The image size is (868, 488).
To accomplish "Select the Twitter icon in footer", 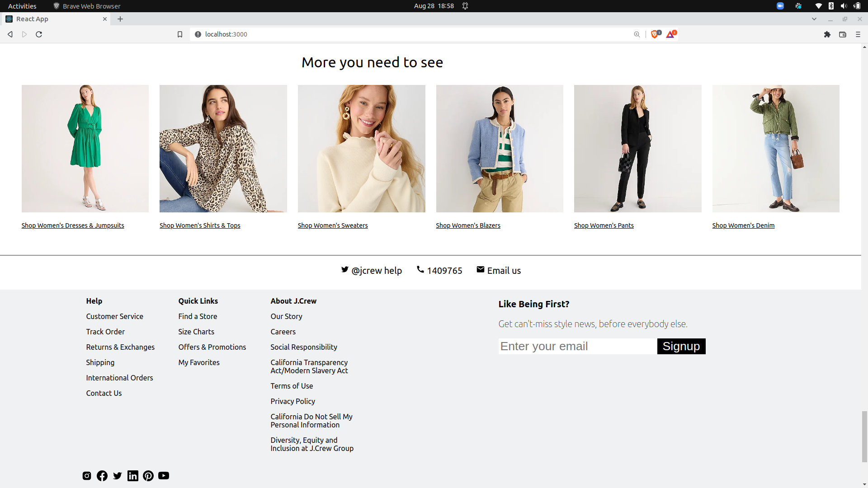I will point(117,475).
